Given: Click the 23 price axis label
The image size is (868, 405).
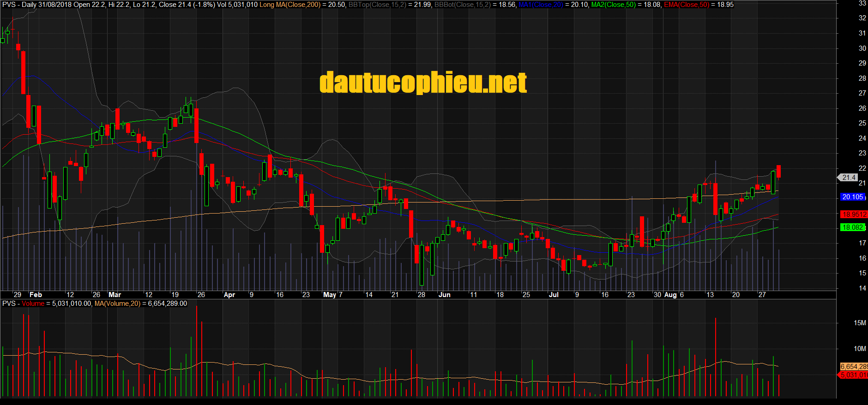Looking at the screenshot, I should pyautogui.click(x=862, y=153).
